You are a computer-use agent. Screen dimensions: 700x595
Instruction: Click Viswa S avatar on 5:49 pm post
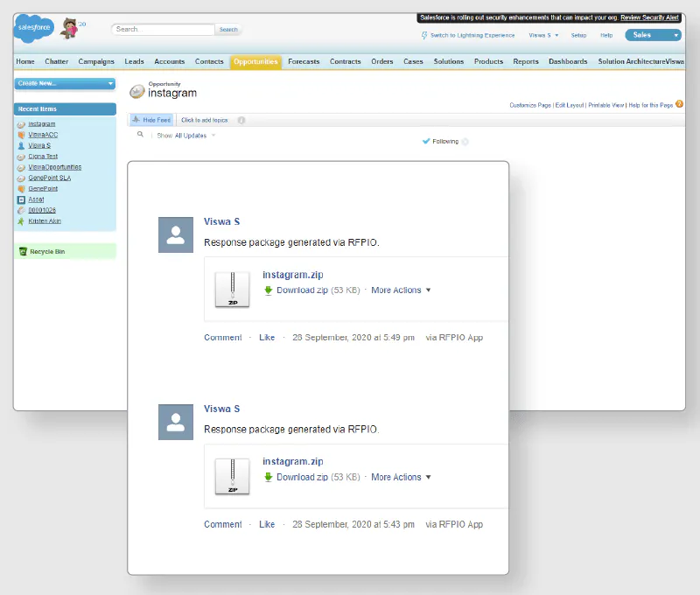[x=176, y=234]
